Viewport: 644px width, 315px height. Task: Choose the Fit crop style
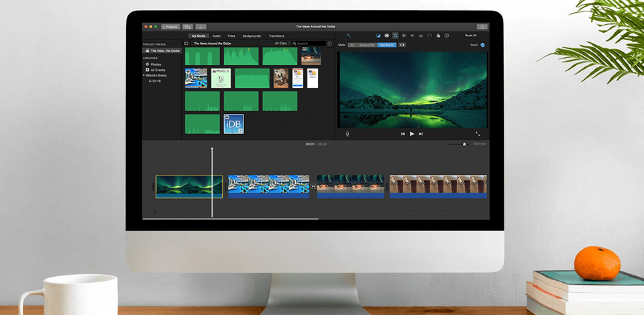click(x=352, y=45)
